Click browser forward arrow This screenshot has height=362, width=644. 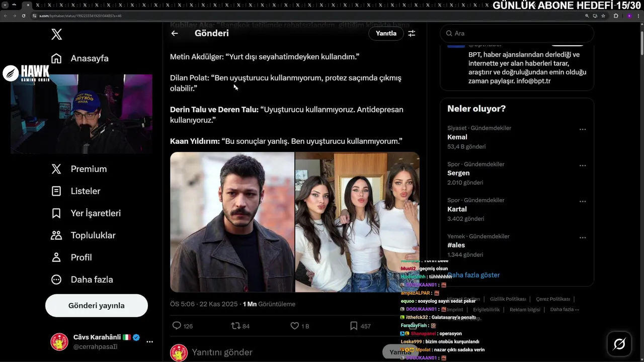[14, 16]
